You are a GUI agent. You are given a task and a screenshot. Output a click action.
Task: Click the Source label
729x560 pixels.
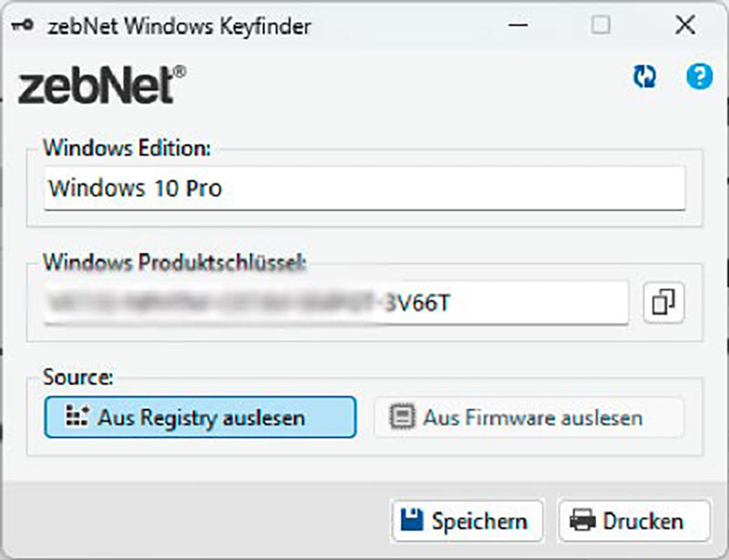point(77,376)
